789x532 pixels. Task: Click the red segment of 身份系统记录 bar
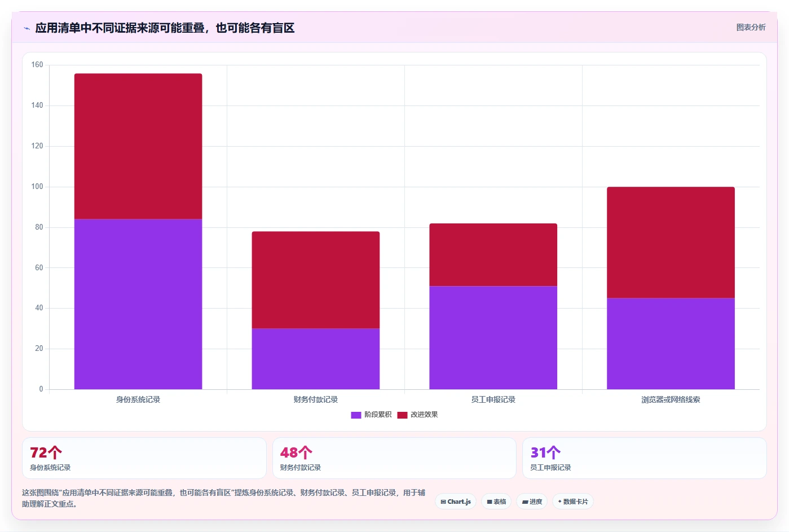click(x=138, y=146)
